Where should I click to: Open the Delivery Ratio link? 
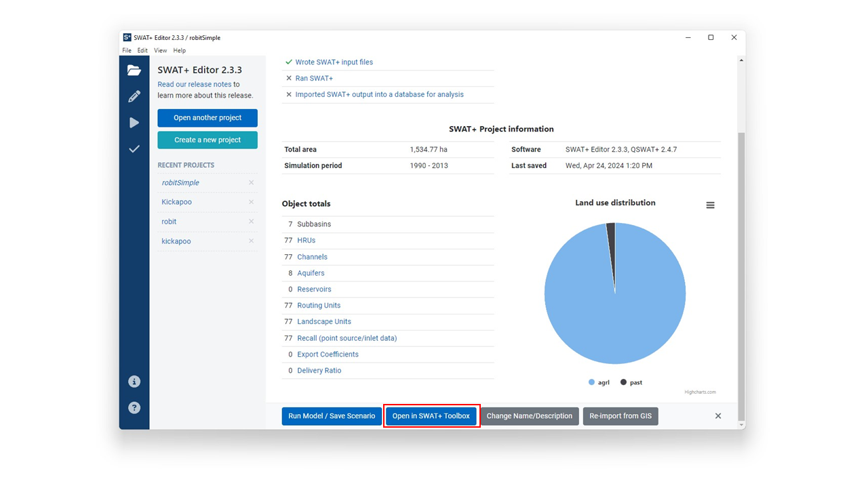coord(319,371)
